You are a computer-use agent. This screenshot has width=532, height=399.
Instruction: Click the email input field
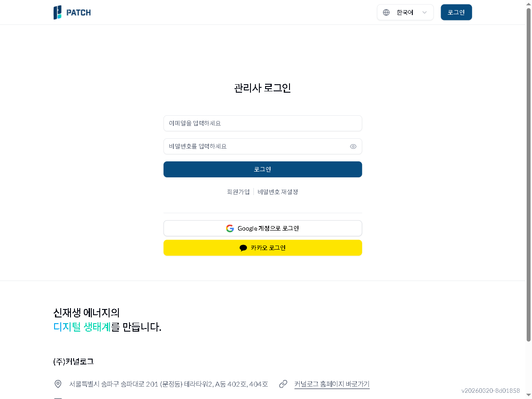[x=262, y=123]
